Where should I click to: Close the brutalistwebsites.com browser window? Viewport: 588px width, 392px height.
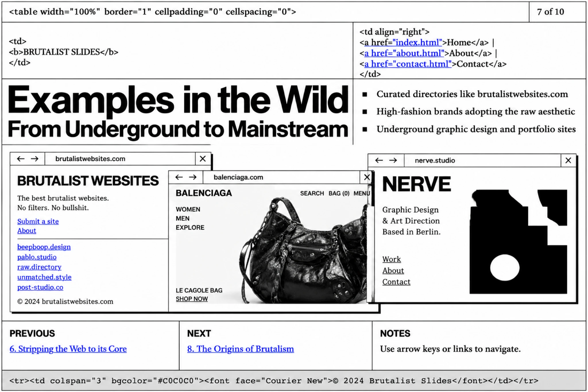[x=203, y=159]
